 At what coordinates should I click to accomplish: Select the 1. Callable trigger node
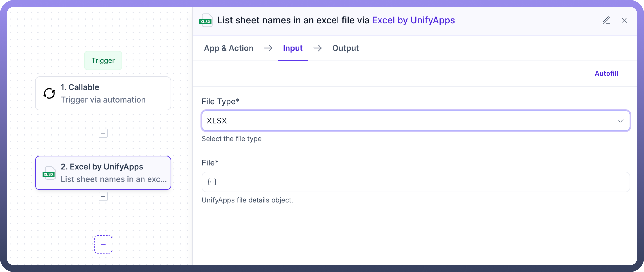103,93
